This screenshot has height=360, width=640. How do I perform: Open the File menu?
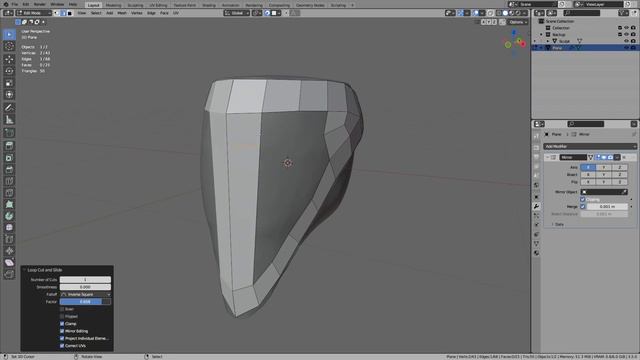point(15,4)
